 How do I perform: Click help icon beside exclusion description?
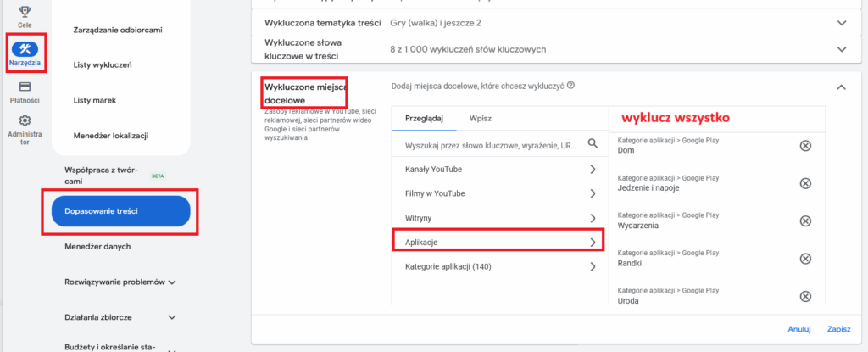571,86
